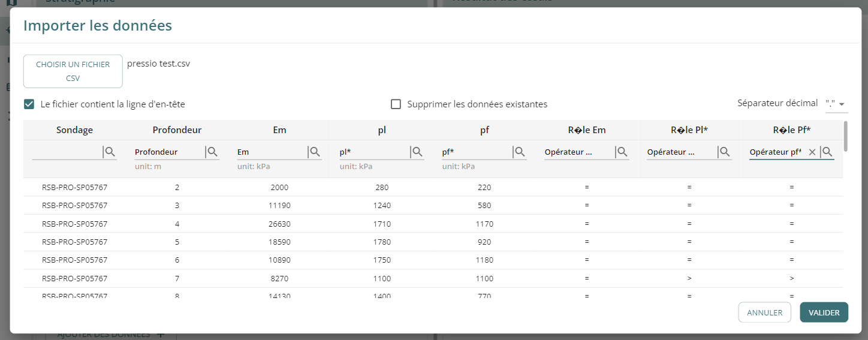Click search icon in Em column
Screen dimensions: 868x340
[x=315, y=152]
